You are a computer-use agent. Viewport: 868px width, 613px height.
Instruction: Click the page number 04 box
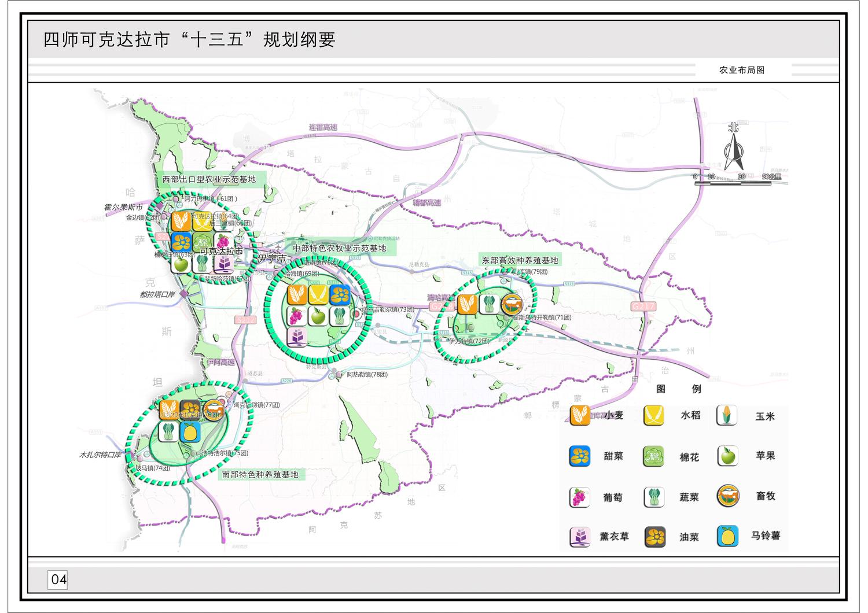[x=58, y=579]
